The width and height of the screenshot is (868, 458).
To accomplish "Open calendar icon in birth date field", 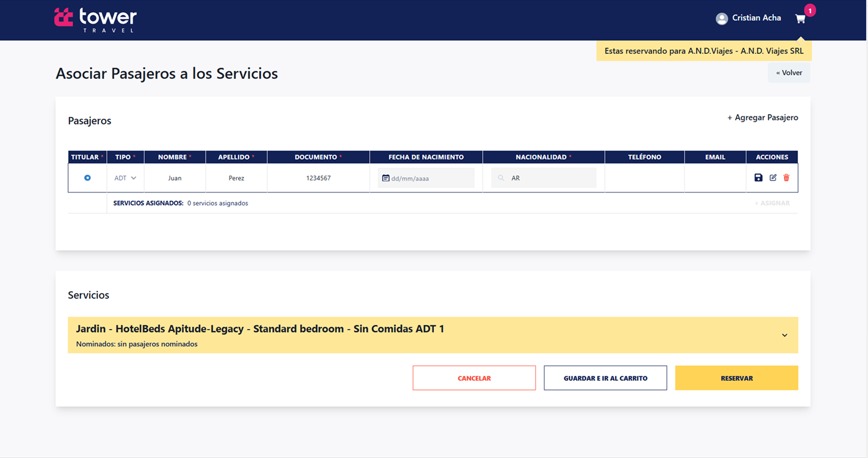I will coord(385,178).
